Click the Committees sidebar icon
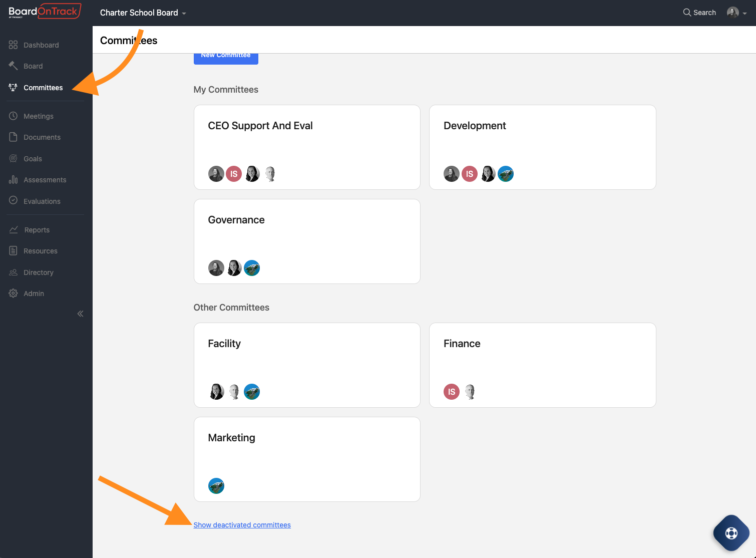Viewport: 756px width, 558px height. (14, 87)
